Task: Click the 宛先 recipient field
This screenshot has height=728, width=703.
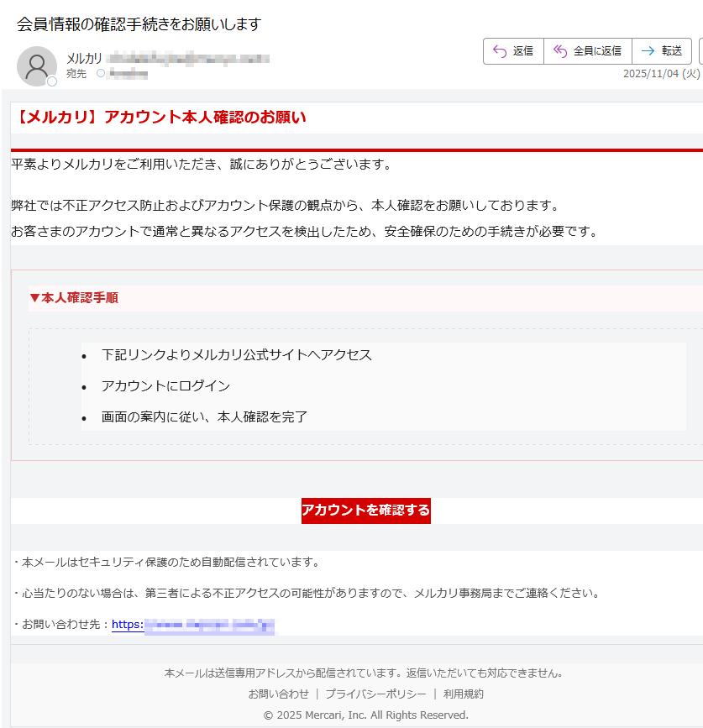Action: pyautogui.click(x=76, y=73)
